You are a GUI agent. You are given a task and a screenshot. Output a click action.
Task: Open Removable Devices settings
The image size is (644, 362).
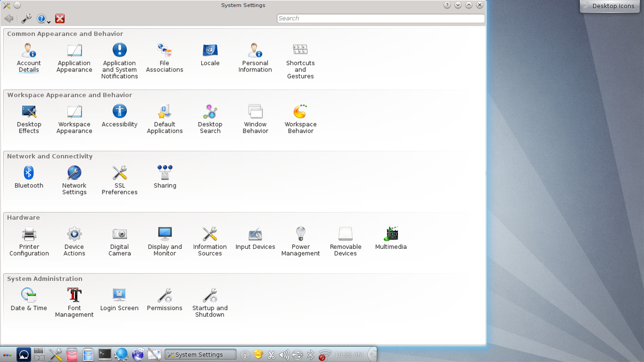[x=346, y=242]
